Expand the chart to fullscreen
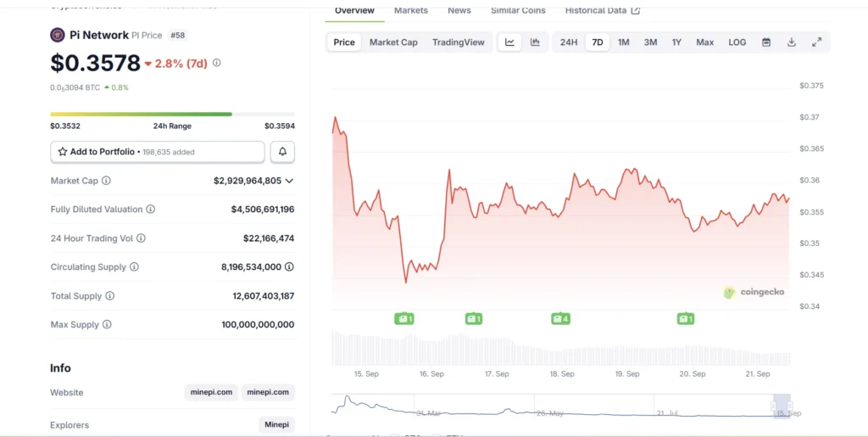868x437 pixels. click(x=816, y=42)
